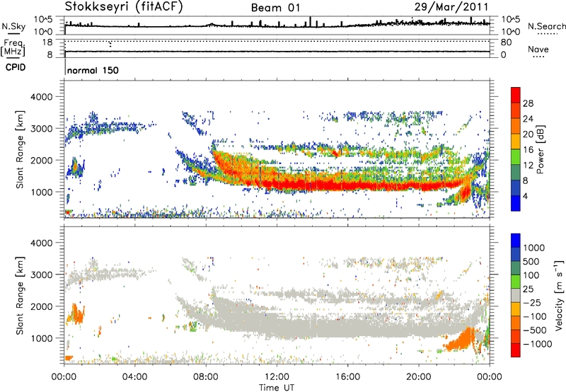Click the "N.Search" legend label
The width and height of the screenshot is (566, 392).
point(546,26)
